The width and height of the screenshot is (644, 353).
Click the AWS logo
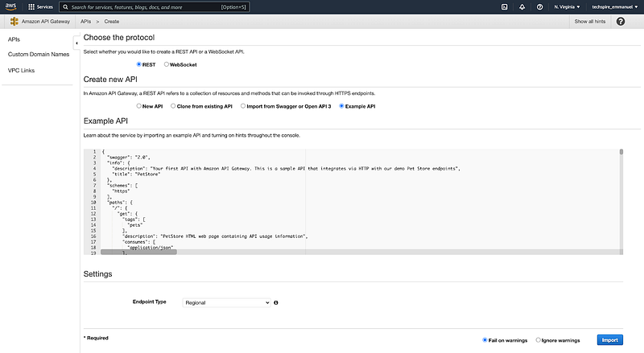click(x=10, y=6)
